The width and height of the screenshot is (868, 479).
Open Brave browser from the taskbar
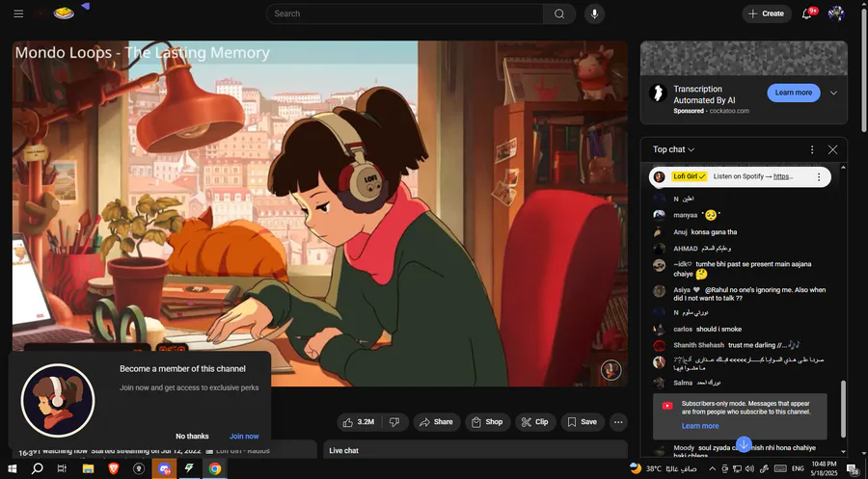[x=114, y=469]
